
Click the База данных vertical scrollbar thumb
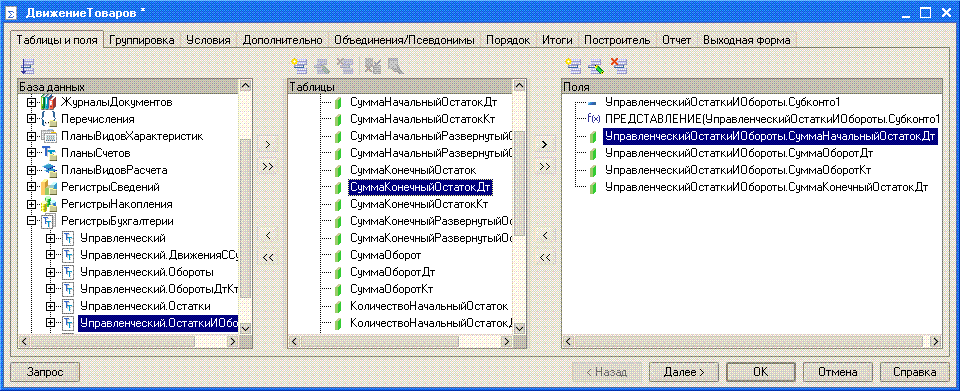pyautogui.click(x=246, y=218)
